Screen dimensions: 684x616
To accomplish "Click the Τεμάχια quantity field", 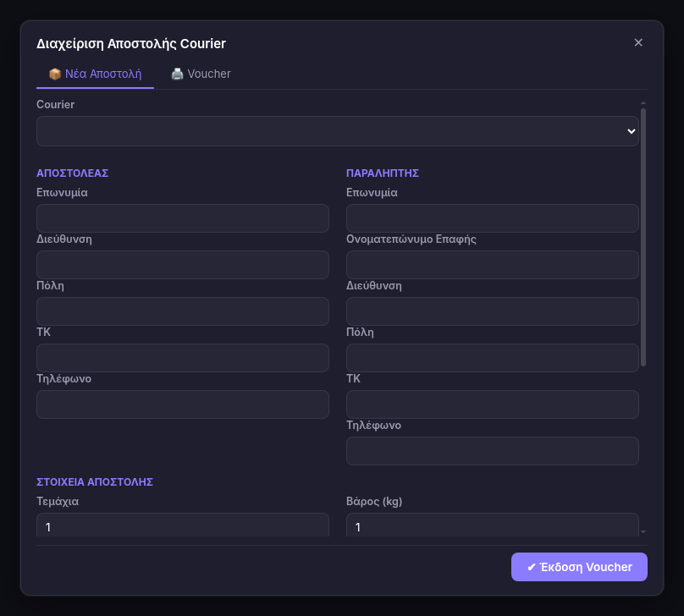I will coord(183,525).
